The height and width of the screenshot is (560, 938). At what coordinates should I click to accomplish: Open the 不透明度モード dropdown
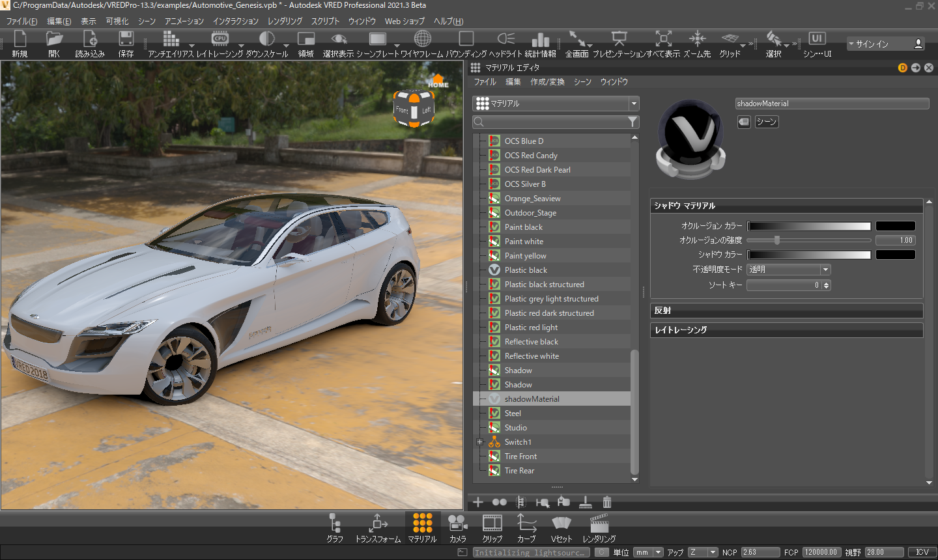(789, 270)
